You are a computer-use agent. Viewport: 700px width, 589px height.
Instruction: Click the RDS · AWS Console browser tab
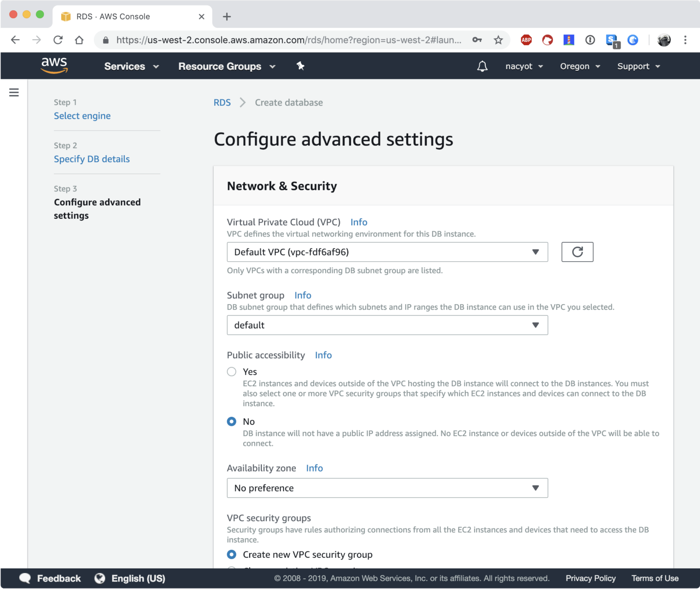[x=132, y=17]
